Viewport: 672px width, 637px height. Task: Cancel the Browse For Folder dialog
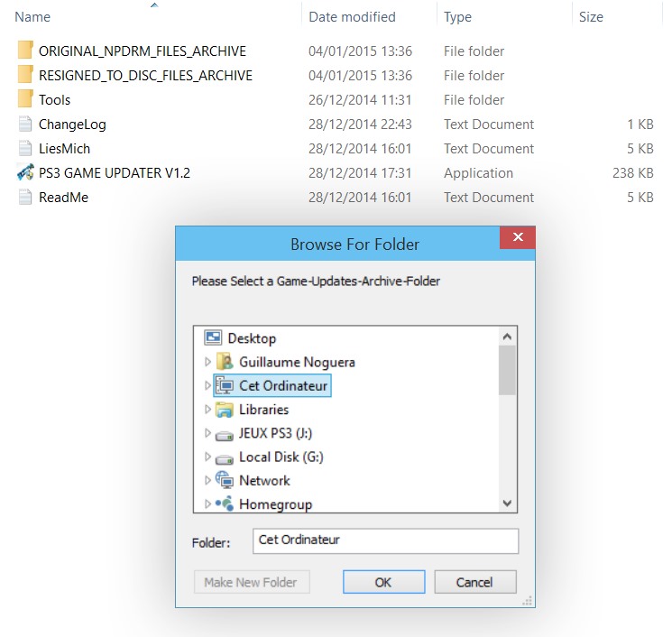[x=474, y=582]
